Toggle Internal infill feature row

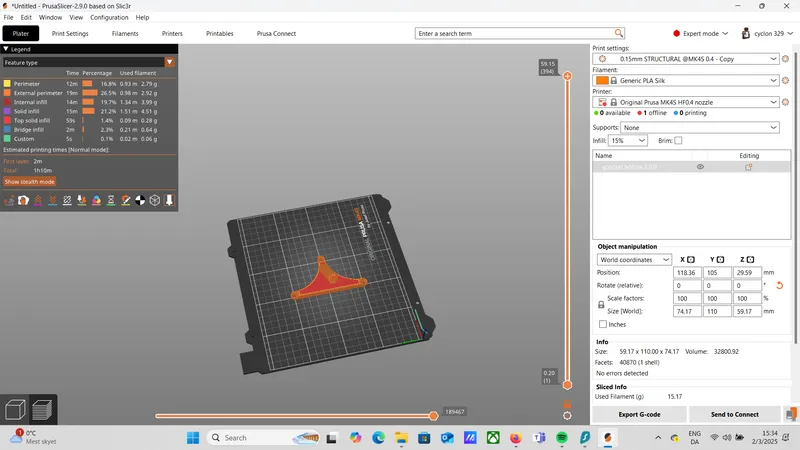click(80, 102)
